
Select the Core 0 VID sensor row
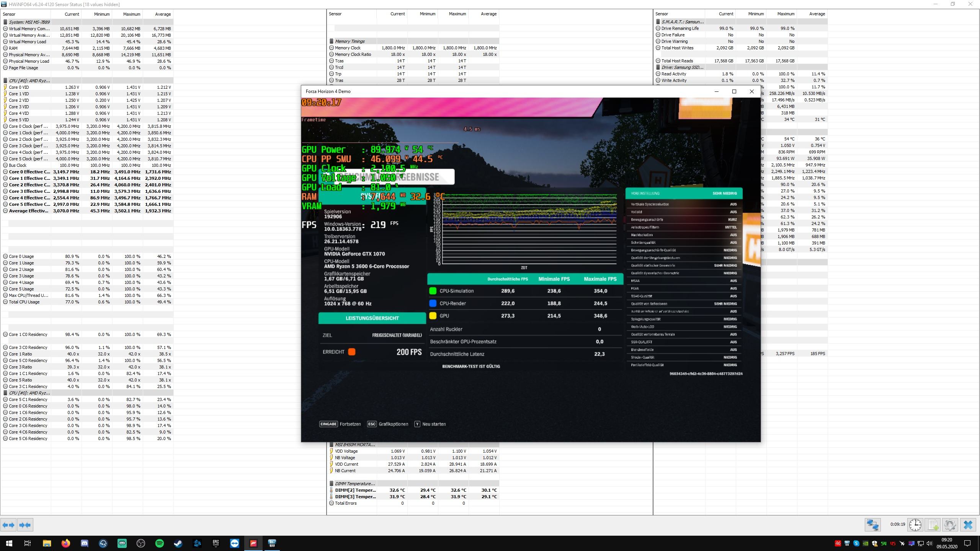coord(87,87)
